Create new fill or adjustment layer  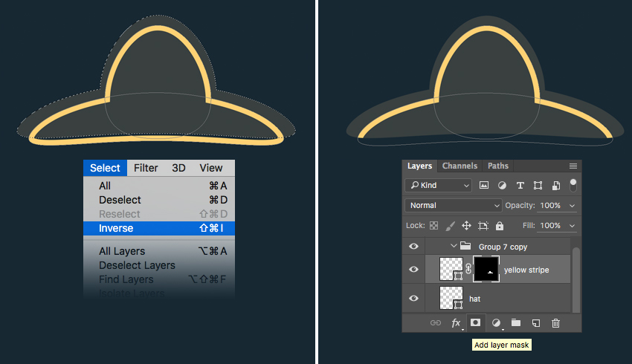pos(496,323)
